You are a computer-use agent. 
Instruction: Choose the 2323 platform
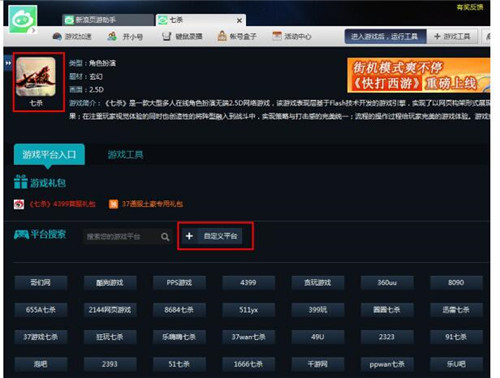click(387, 337)
